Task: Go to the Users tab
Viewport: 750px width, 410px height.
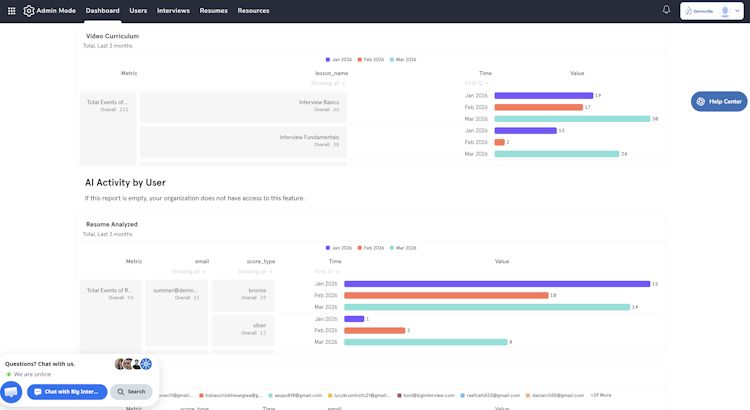Action: pyautogui.click(x=138, y=11)
